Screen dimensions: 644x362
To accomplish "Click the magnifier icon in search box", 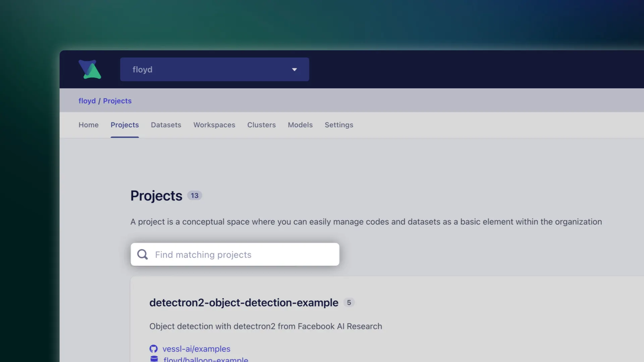I will coord(143,254).
